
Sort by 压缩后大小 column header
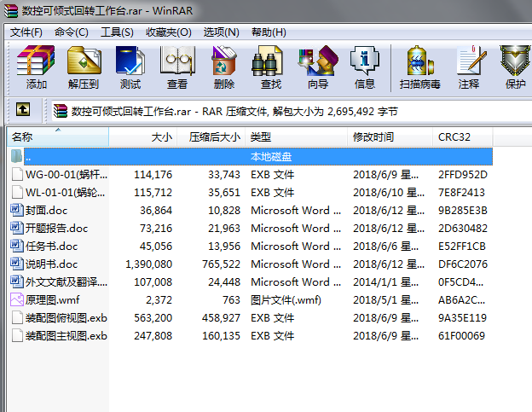pyautogui.click(x=211, y=136)
